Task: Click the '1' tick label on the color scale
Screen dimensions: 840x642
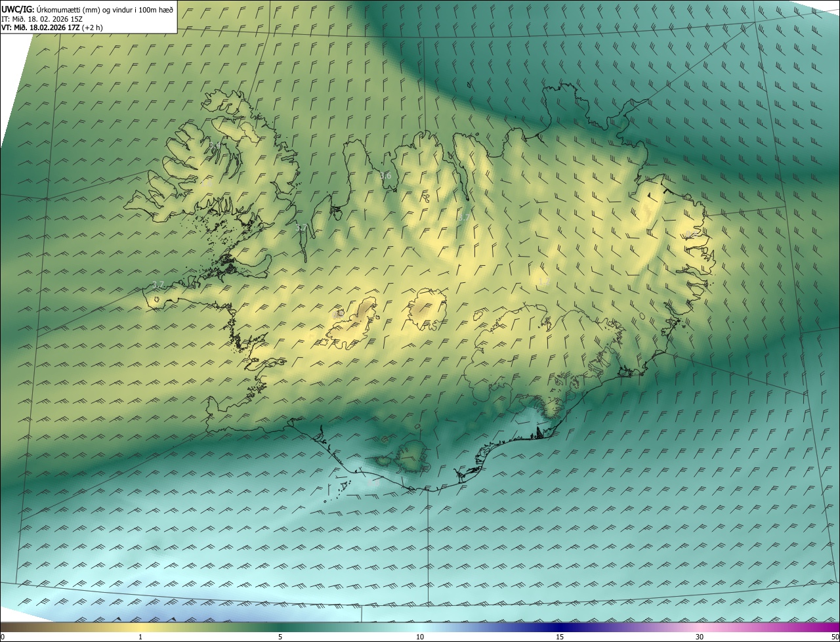Action: (140, 637)
